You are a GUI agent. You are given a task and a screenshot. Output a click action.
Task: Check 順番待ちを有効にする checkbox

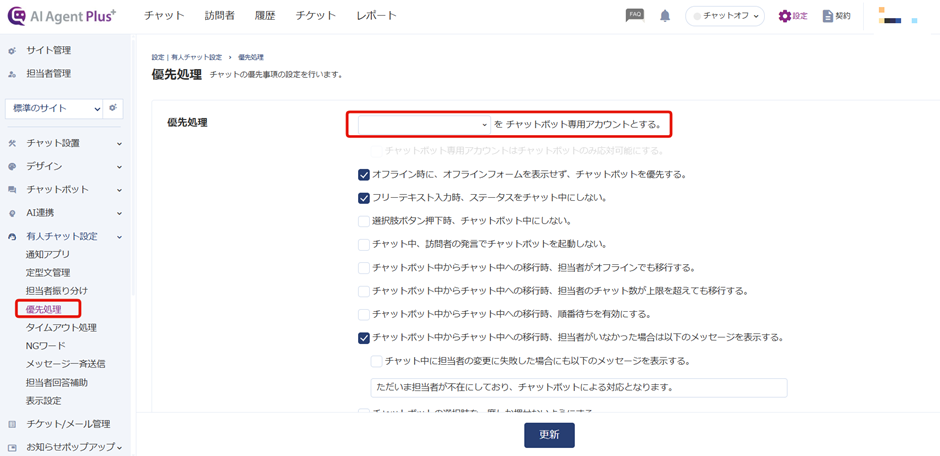click(363, 315)
